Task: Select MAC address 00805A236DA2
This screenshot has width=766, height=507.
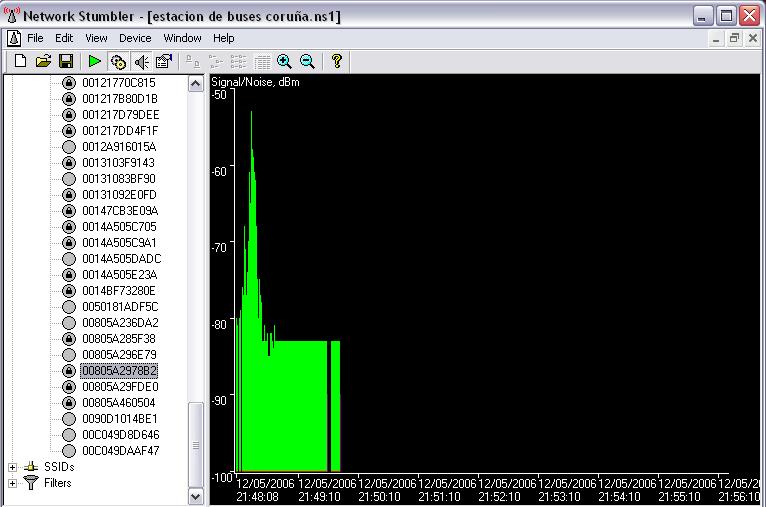Action: pyautogui.click(x=120, y=323)
